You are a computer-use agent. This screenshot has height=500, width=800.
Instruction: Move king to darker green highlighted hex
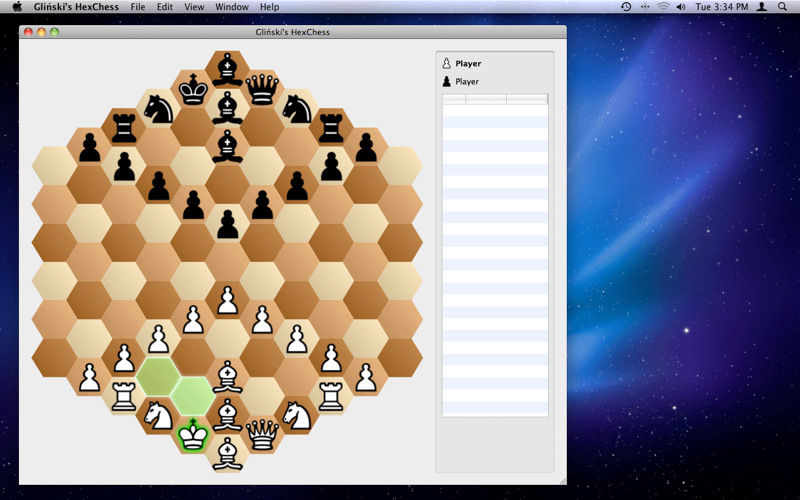click(x=158, y=377)
